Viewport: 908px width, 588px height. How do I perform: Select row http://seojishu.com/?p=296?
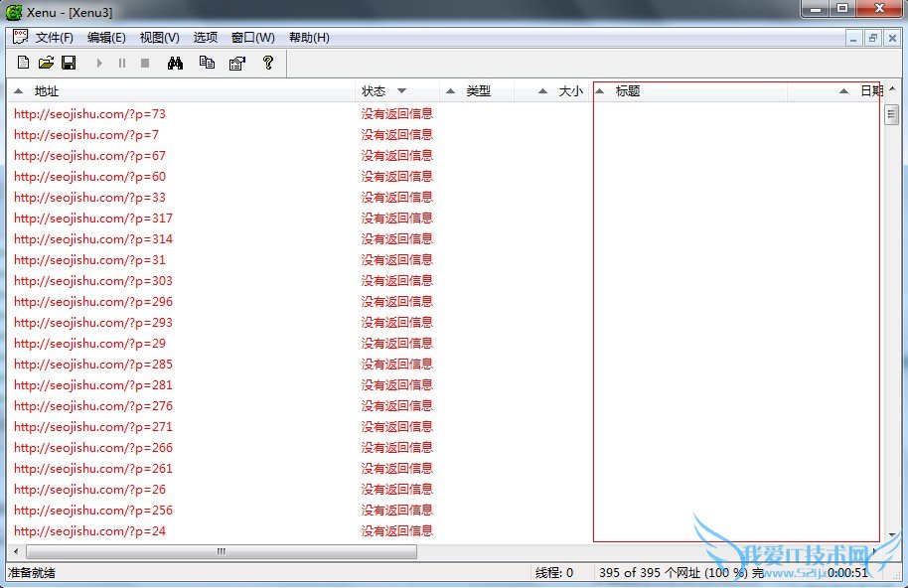point(93,302)
